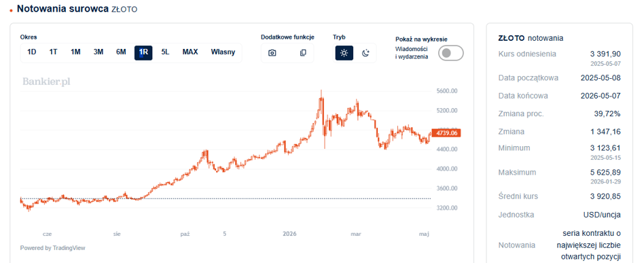Image resolution: width=644 pixels, height=263 pixels.
Task: Click the 4739.06 current price label
Action: point(446,133)
